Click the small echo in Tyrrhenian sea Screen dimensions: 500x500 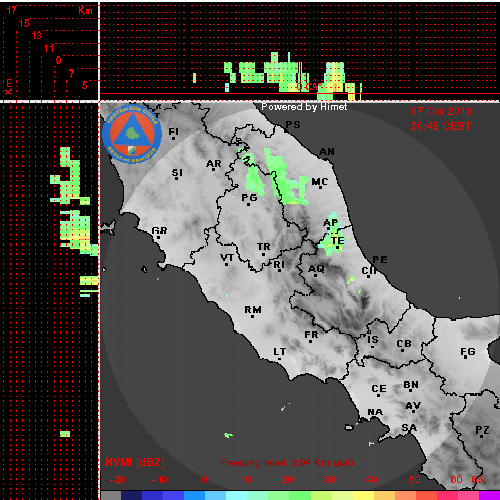(228, 435)
